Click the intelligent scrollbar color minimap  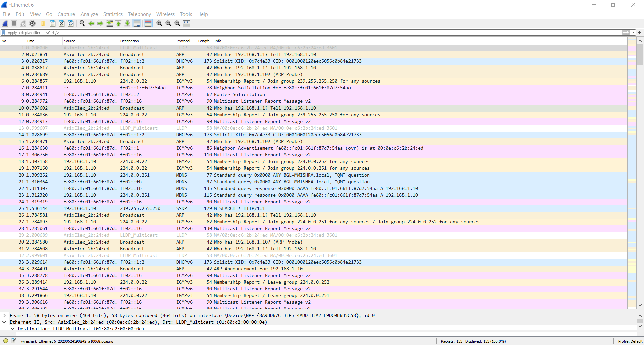pos(632,173)
